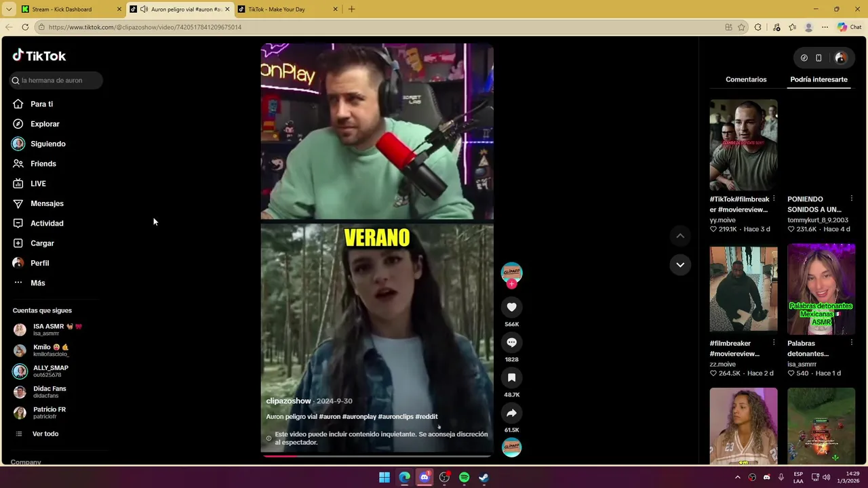Viewport: 868px width, 488px height.
Task: Open comments via the speech bubble icon
Action: [x=511, y=342]
